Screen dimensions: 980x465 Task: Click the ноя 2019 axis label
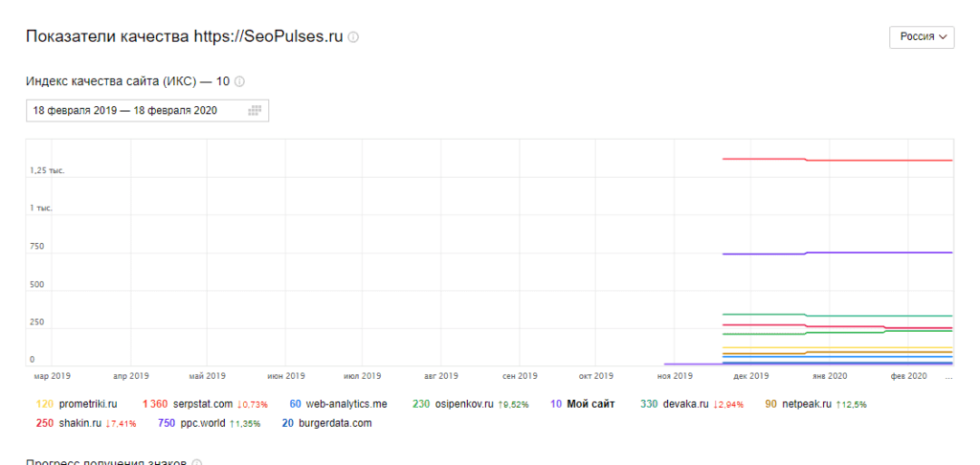(x=674, y=376)
